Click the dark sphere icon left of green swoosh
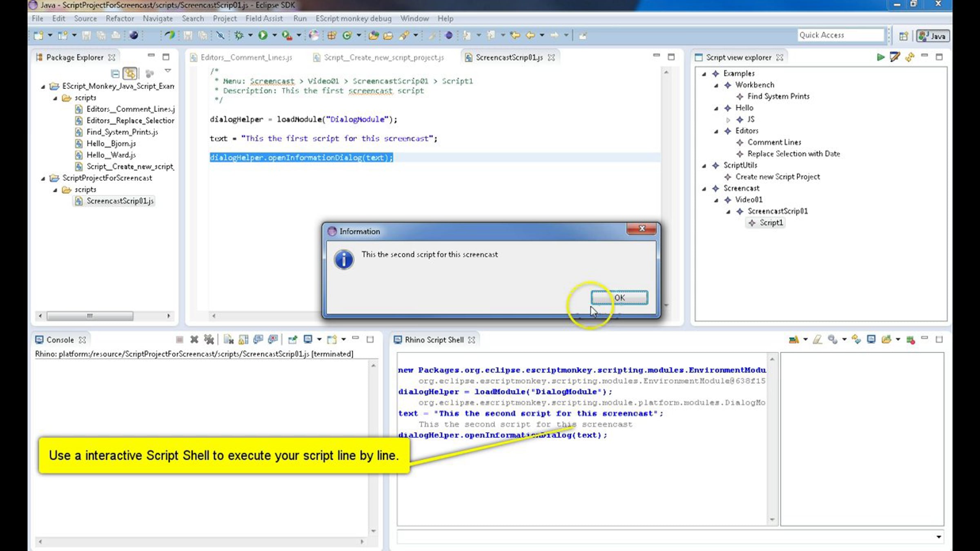980x551 pixels. click(134, 36)
